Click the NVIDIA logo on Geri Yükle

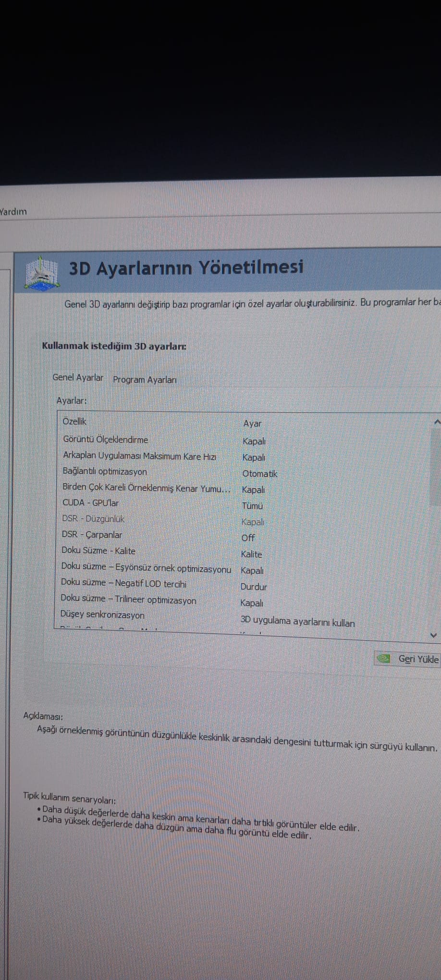click(x=384, y=658)
